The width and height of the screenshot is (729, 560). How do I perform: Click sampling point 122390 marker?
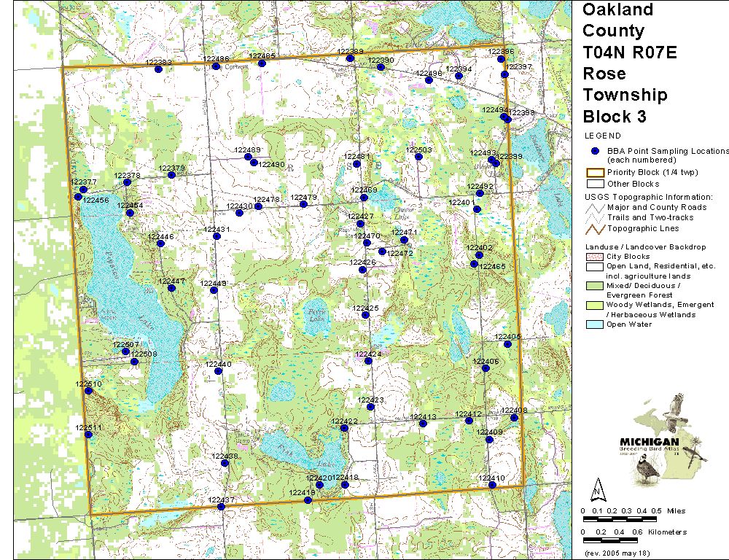381,67
